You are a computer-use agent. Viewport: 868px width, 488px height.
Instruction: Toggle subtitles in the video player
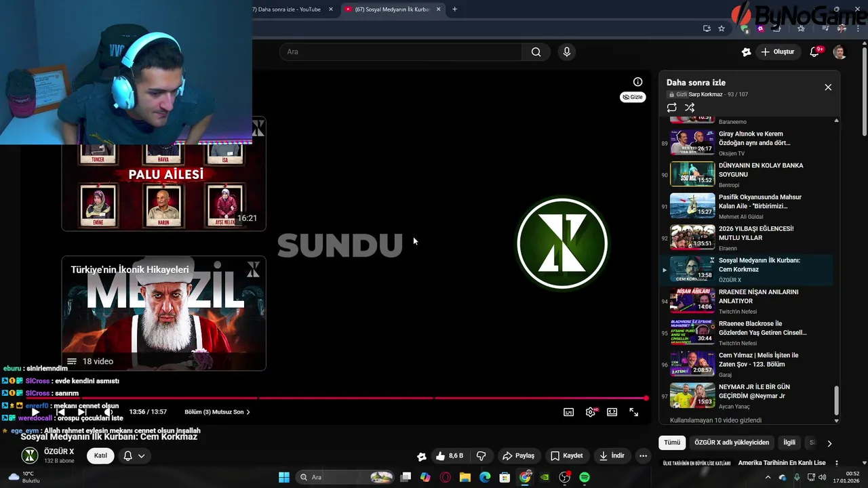click(x=569, y=412)
